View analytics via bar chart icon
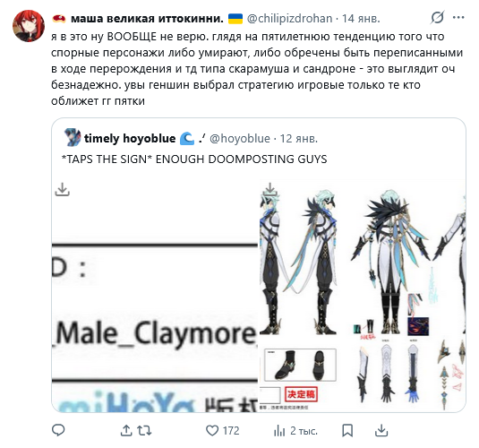The image size is (479, 448). [279, 431]
